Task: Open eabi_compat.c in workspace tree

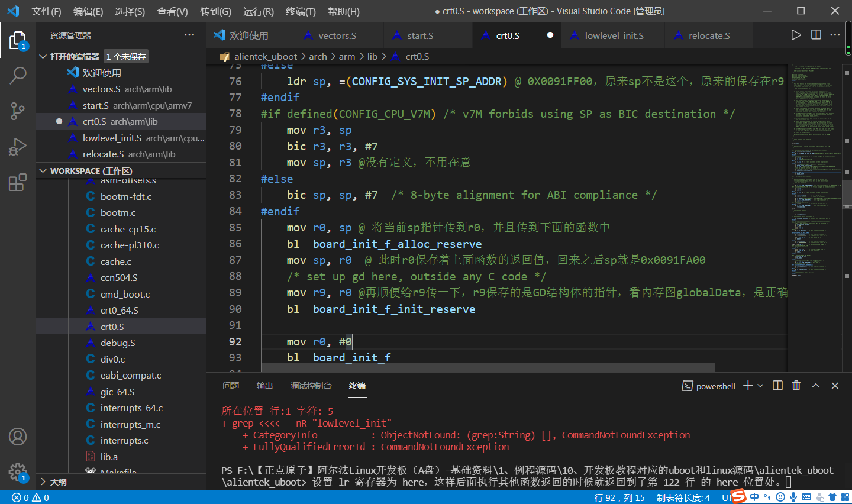Action: coord(121,375)
